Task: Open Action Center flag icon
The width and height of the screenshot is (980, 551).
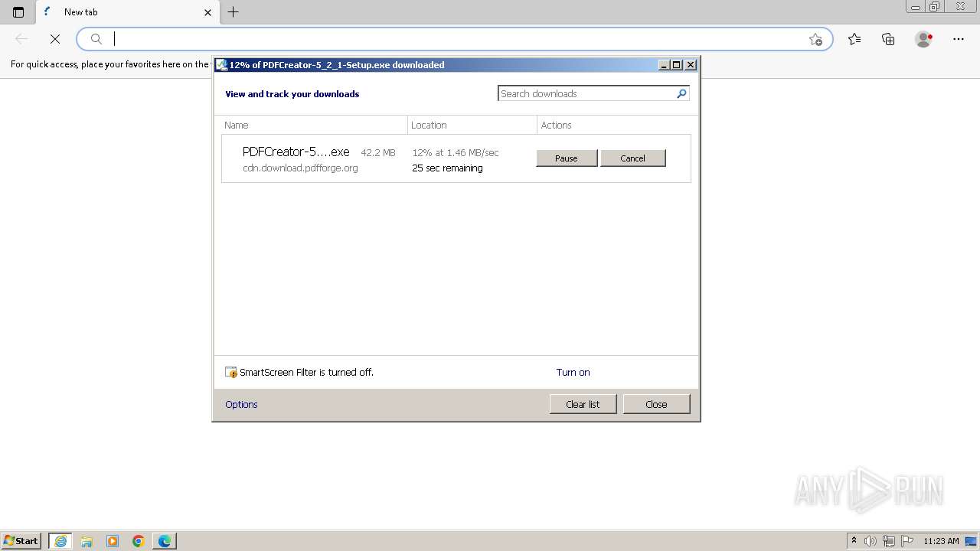Action: (907, 541)
